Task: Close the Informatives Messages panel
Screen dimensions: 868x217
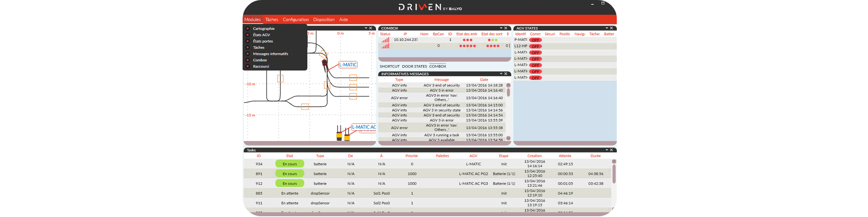Action: 506,74
